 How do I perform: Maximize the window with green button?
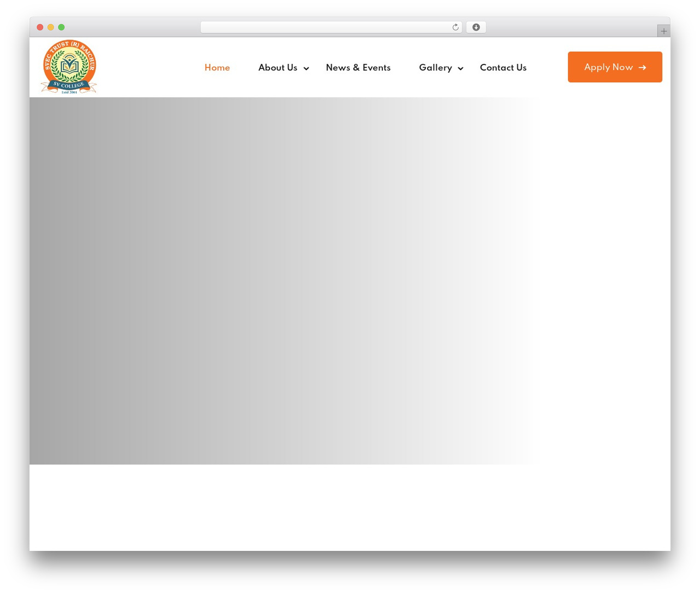pyautogui.click(x=61, y=27)
